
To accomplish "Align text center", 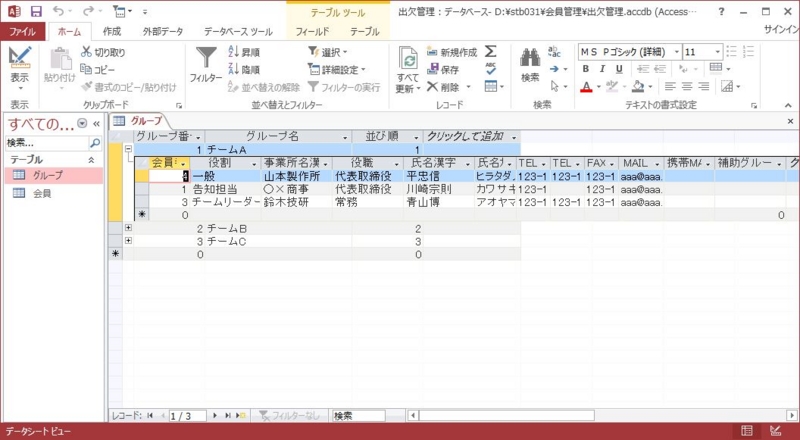I will point(687,87).
